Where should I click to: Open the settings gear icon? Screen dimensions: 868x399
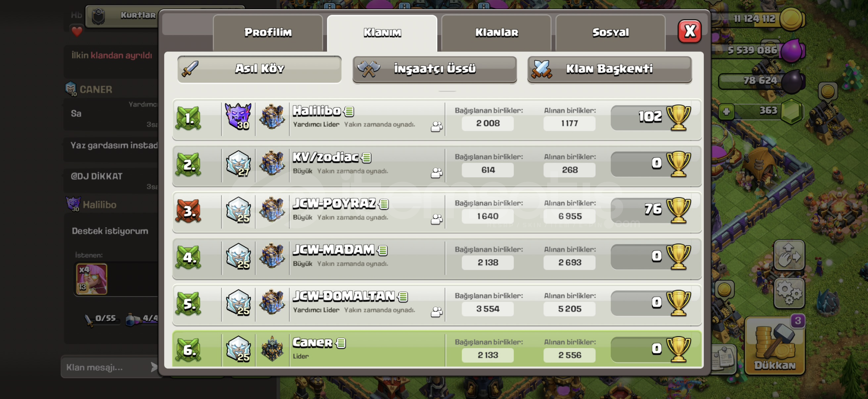coord(789,293)
